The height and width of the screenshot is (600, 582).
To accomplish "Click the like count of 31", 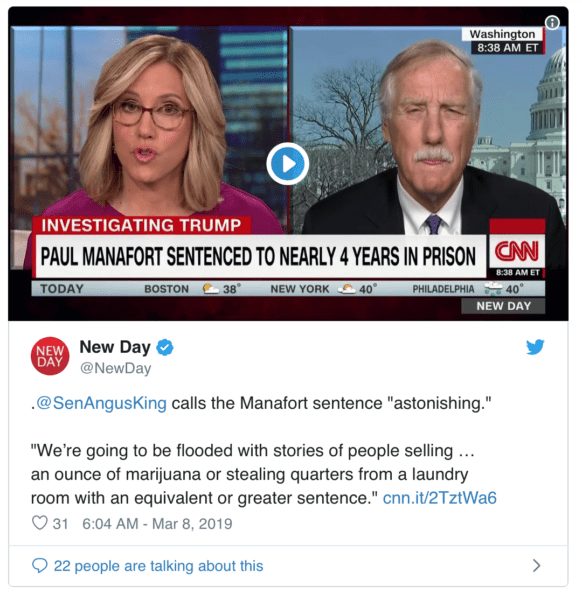I will coord(60,523).
